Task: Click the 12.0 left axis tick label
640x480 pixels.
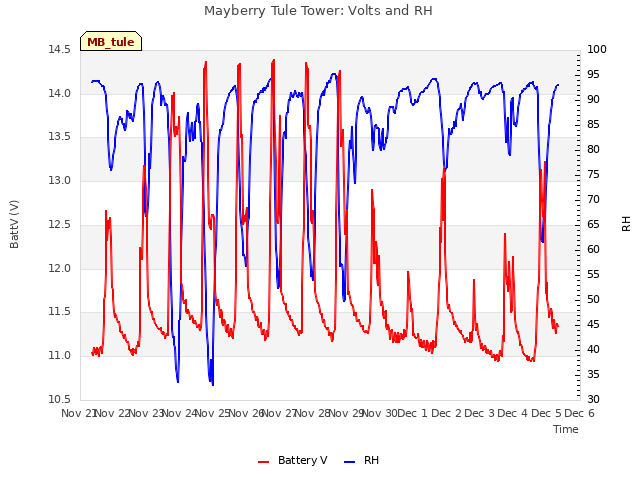Action: coord(59,268)
